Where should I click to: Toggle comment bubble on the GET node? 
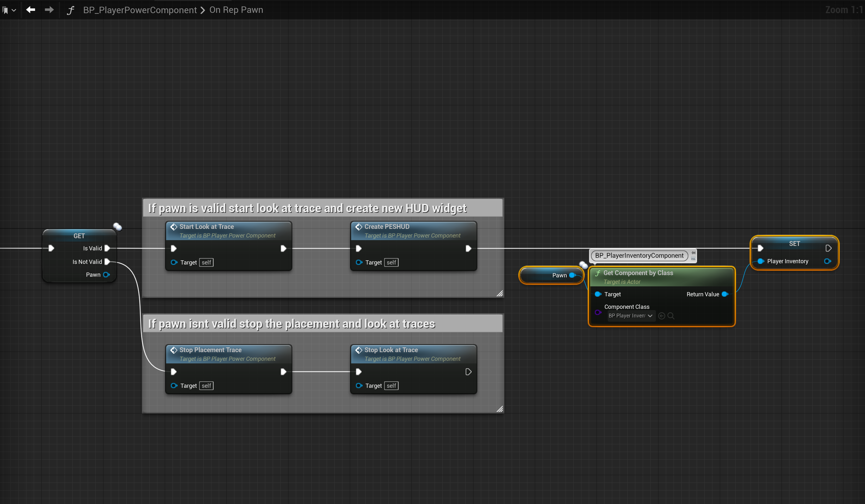point(117,226)
